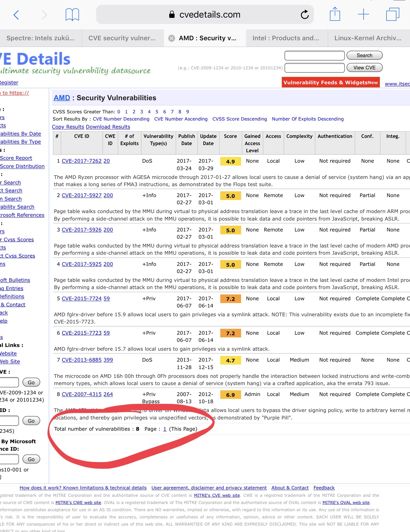This screenshot has width=410, height=532.
Task: Filter CVSS scores greater than 9
Action: [x=188, y=112]
